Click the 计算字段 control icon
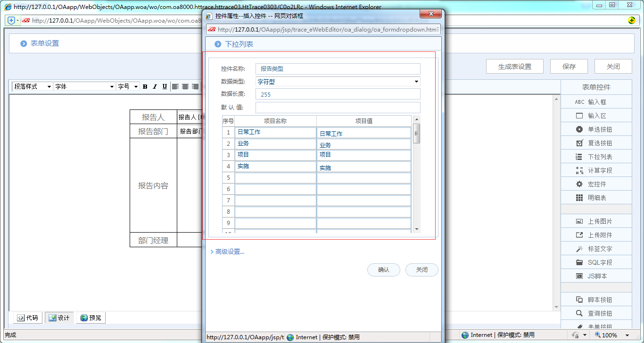Image resolution: width=644 pixels, height=343 pixels. point(596,170)
